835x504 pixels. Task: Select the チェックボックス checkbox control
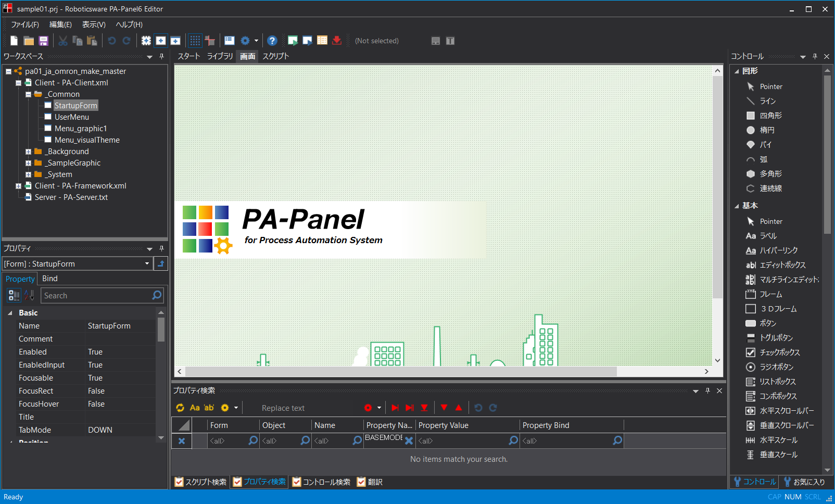tap(779, 352)
